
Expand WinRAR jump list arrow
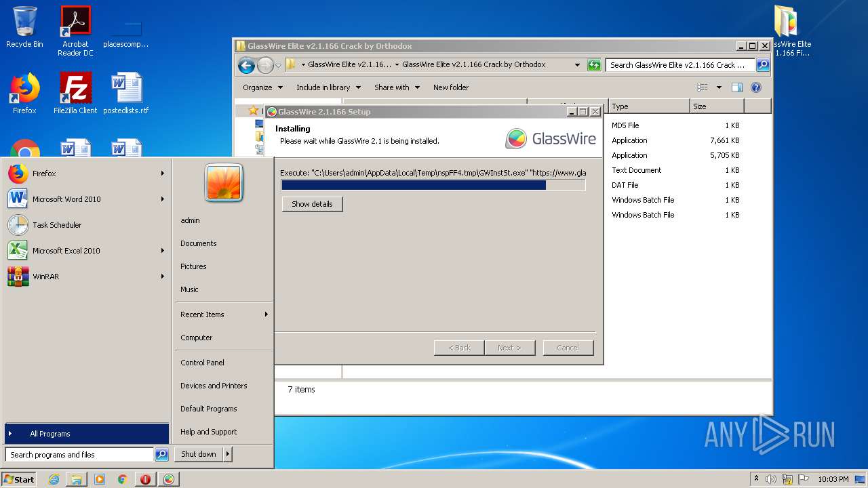coord(163,277)
